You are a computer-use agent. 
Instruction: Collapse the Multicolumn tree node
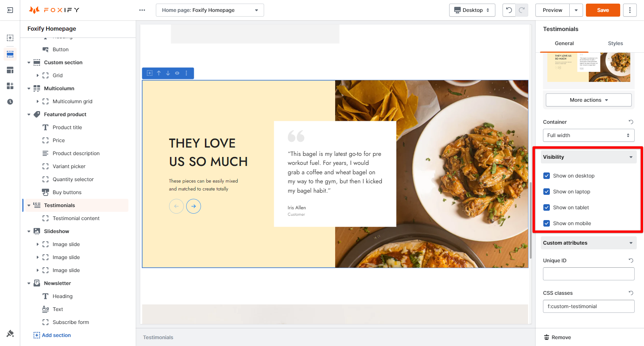point(29,88)
